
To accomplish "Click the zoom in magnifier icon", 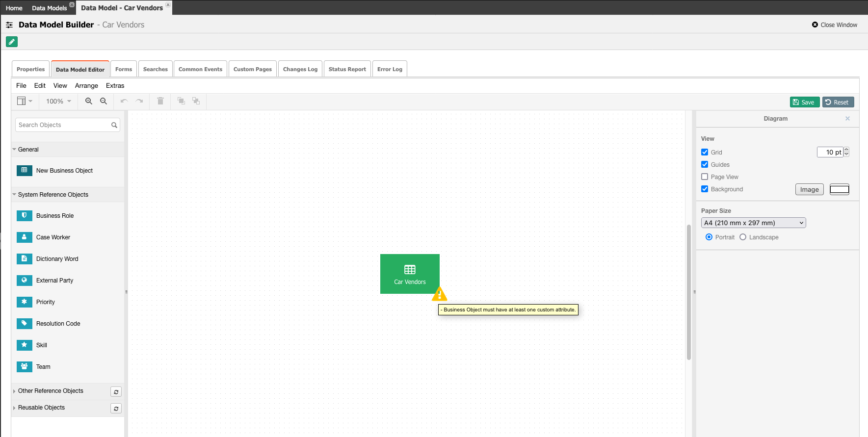I will pos(89,101).
